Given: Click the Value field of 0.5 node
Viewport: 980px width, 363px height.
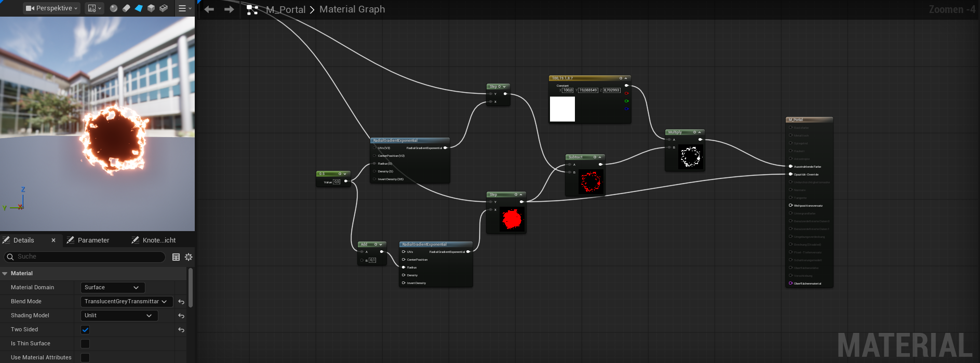Looking at the screenshot, I should coord(337,182).
